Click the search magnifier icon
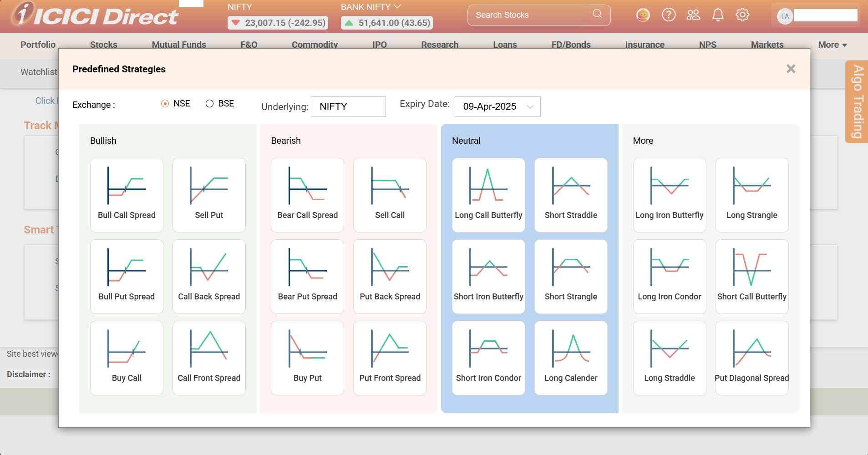 tap(597, 14)
